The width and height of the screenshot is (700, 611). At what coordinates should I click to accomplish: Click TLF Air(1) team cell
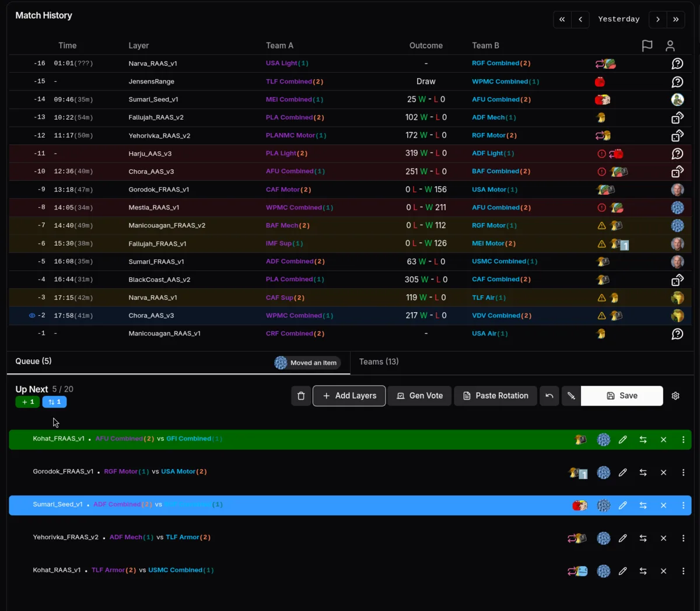coord(489,298)
